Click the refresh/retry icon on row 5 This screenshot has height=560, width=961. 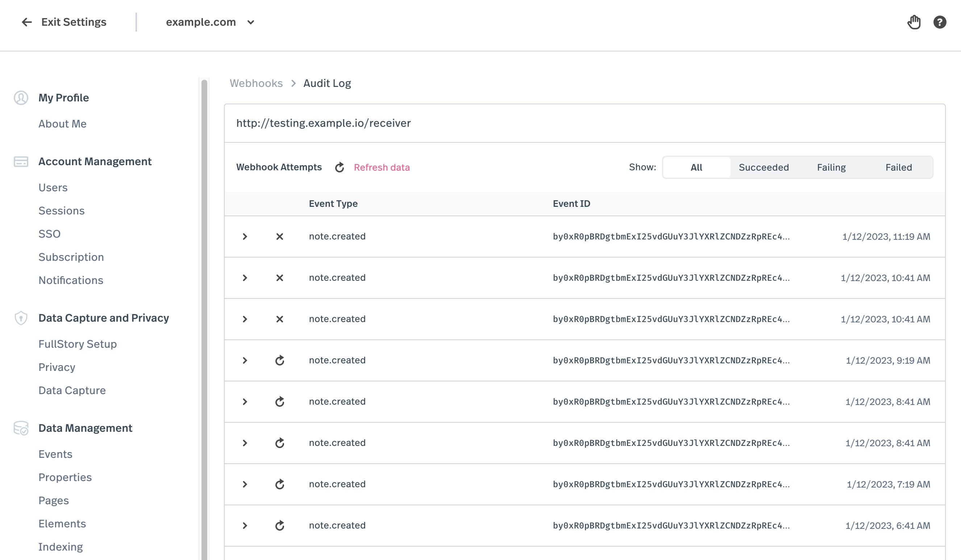point(279,401)
